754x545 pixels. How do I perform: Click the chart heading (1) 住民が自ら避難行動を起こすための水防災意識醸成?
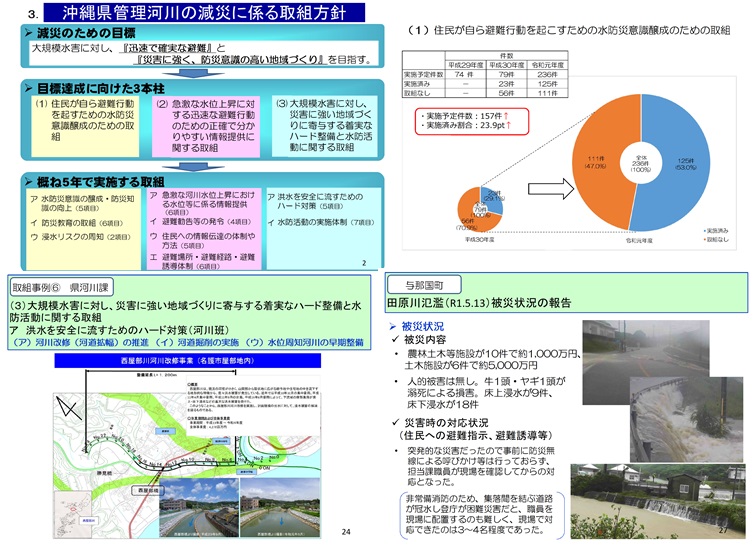coord(568,30)
